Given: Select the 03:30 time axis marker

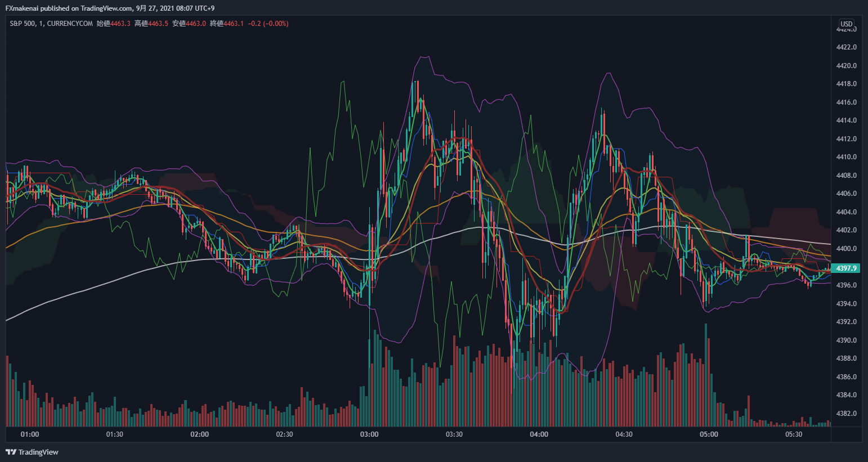Looking at the screenshot, I should pos(454,434).
